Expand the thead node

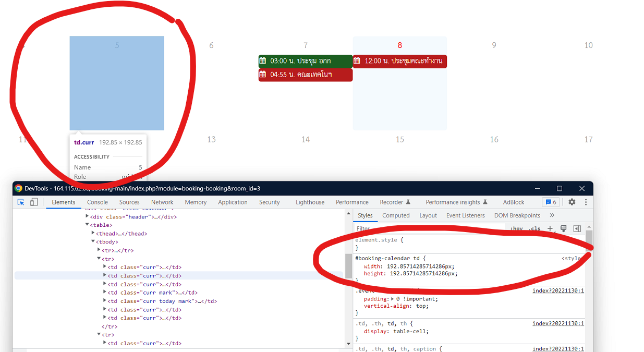(x=93, y=233)
